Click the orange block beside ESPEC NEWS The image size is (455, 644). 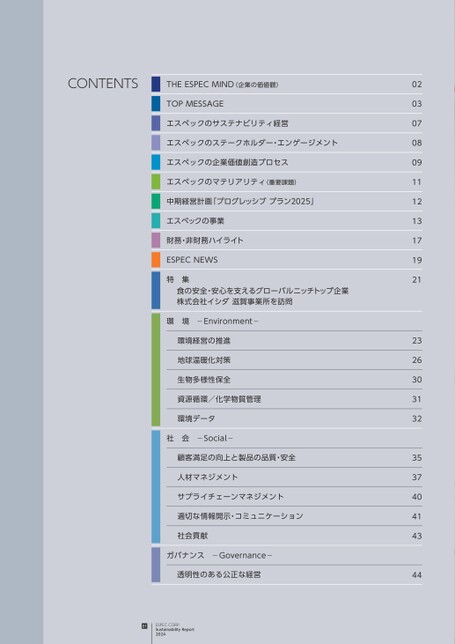pos(156,260)
